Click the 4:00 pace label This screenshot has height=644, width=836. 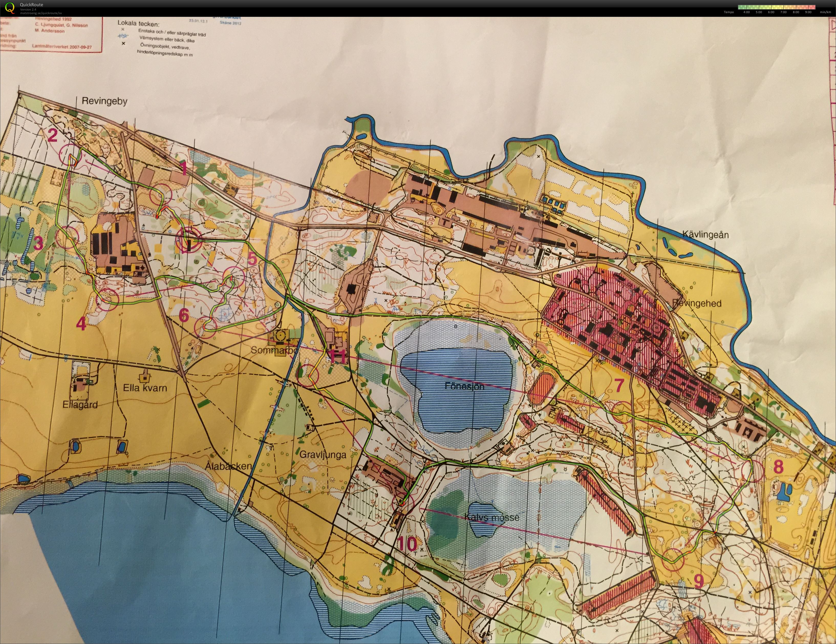pyautogui.click(x=746, y=12)
